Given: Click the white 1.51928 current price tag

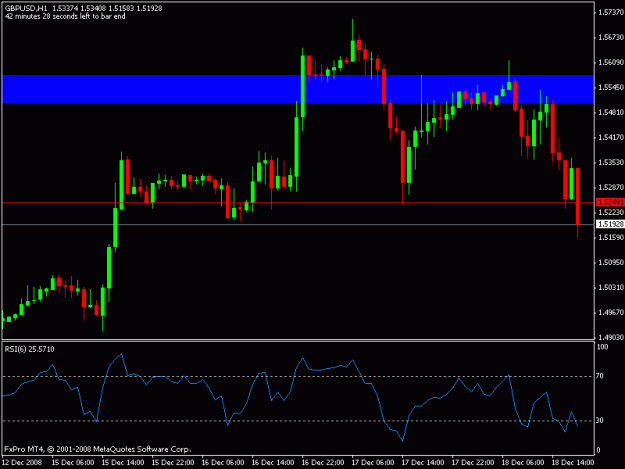Looking at the screenshot, I should (610, 224).
